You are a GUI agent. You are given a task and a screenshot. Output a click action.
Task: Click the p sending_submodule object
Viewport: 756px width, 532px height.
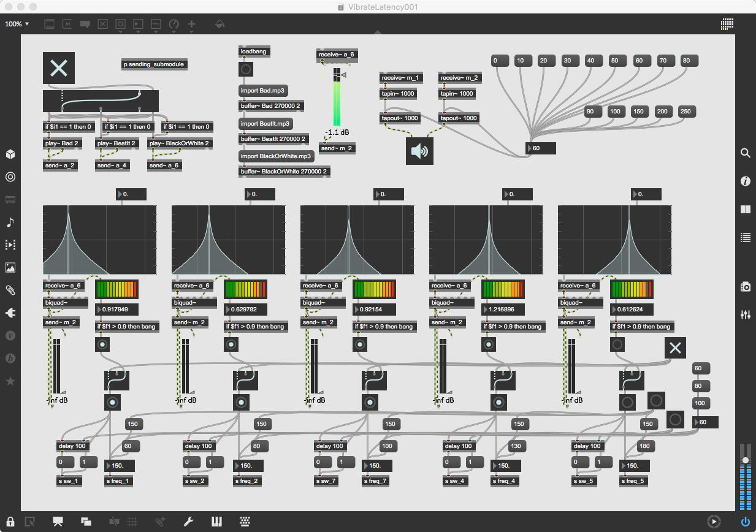[x=155, y=64]
